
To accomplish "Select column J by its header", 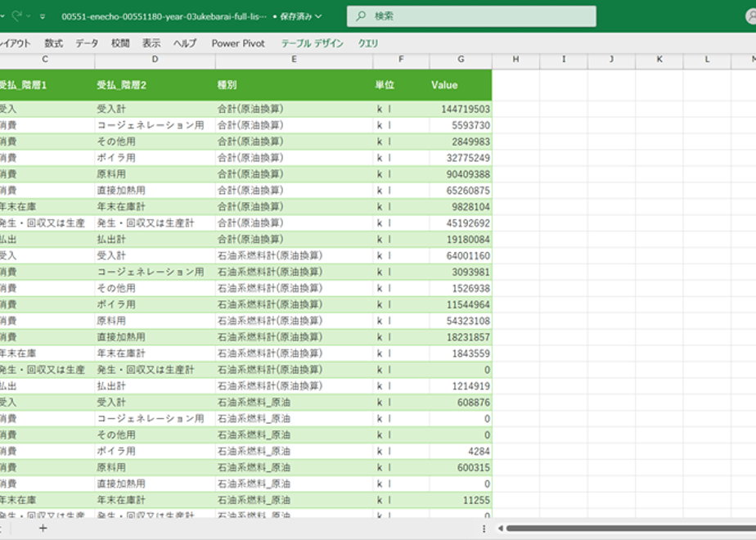I will (611, 59).
